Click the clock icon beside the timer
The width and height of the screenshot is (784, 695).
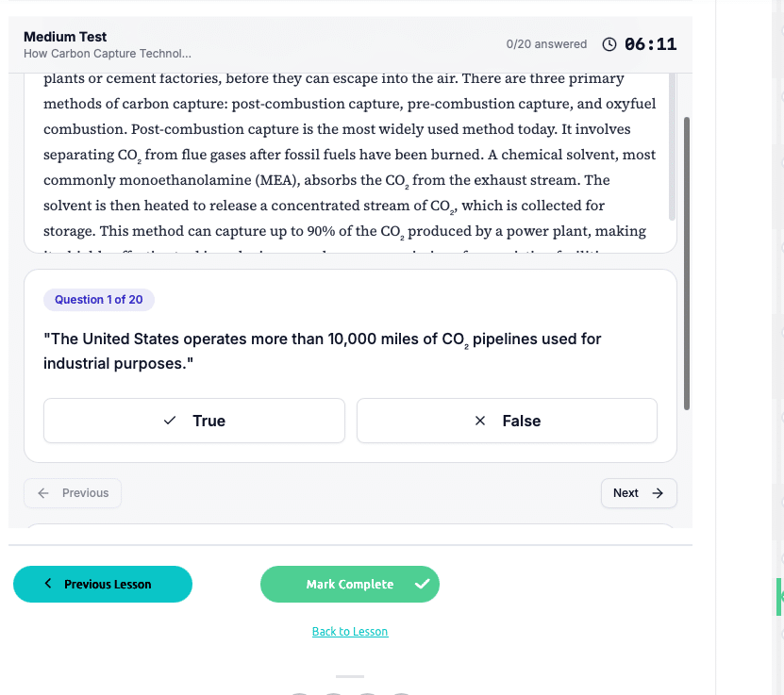click(609, 44)
